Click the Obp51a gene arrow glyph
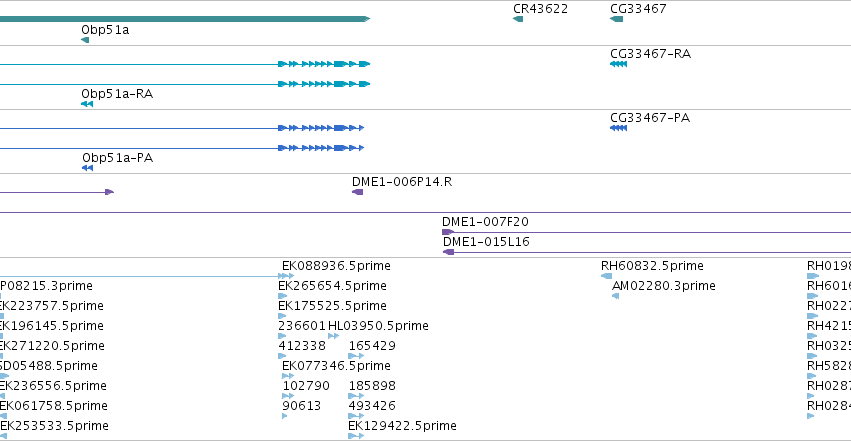This screenshot has width=851, height=441. click(85, 40)
